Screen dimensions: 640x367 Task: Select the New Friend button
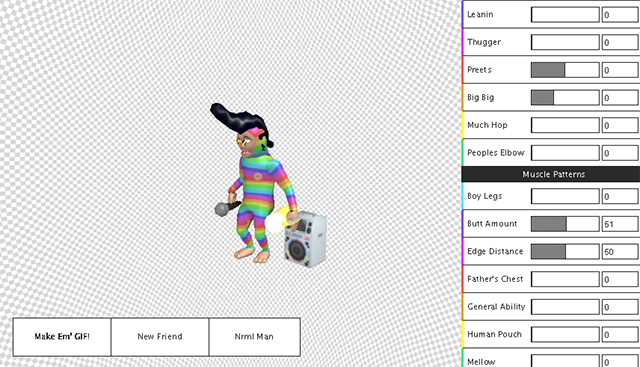click(x=160, y=337)
